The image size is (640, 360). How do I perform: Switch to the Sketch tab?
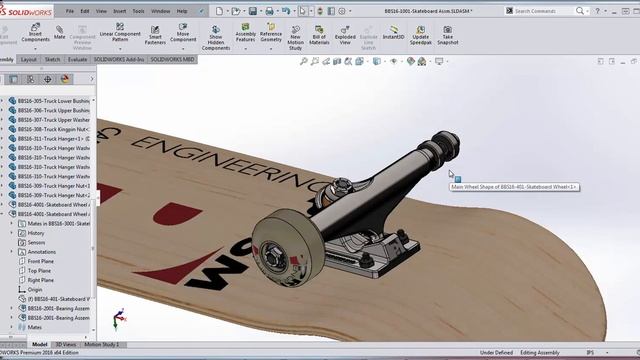(x=52, y=60)
